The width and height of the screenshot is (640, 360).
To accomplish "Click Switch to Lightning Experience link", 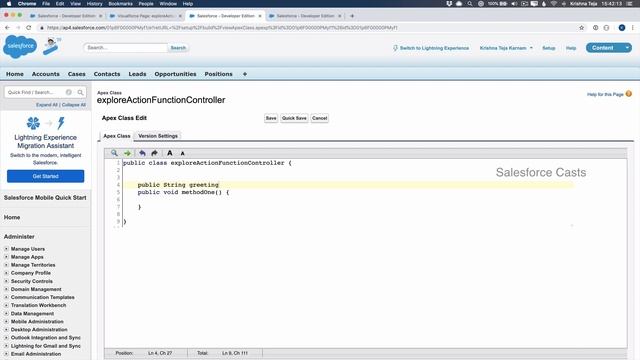I will [434, 48].
